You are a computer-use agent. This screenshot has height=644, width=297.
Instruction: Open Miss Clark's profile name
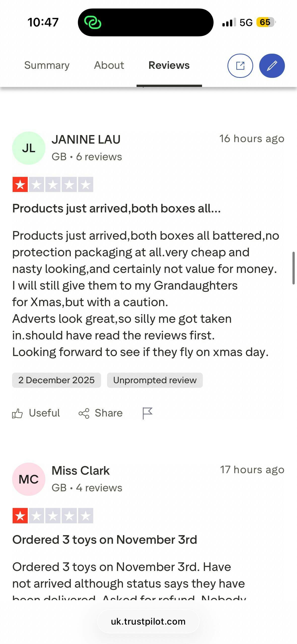tap(81, 471)
